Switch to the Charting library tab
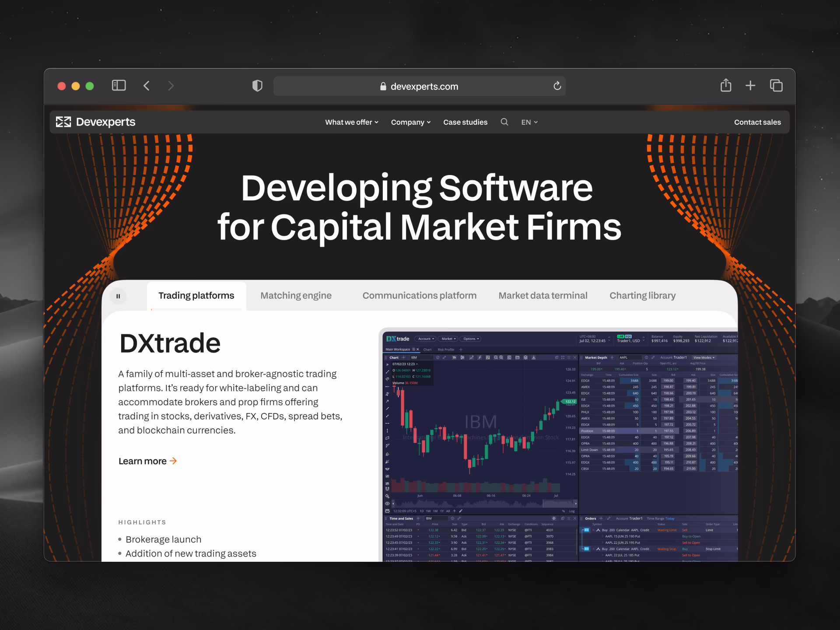Image resolution: width=840 pixels, height=630 pixels. [642, 296]
